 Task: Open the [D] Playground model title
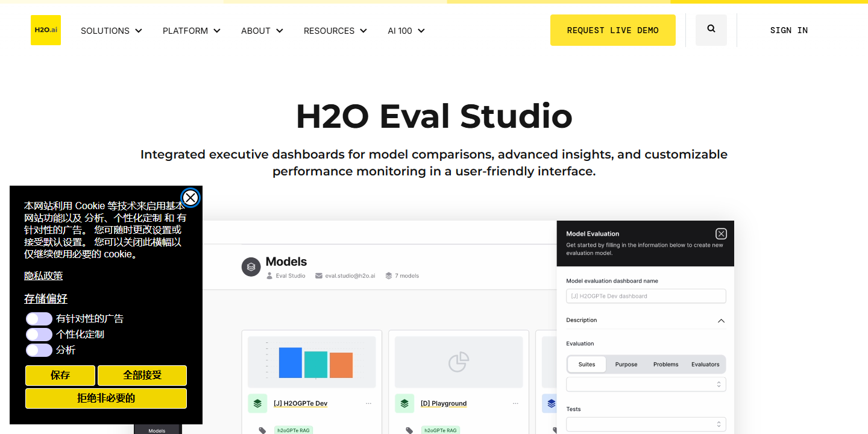[444, 403]
